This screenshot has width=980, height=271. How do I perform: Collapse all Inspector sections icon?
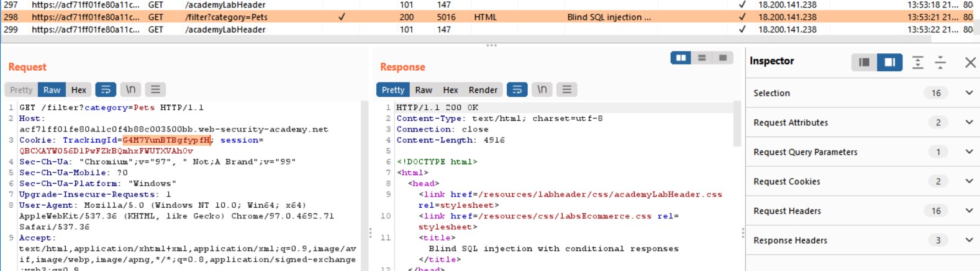coord(940,62)
